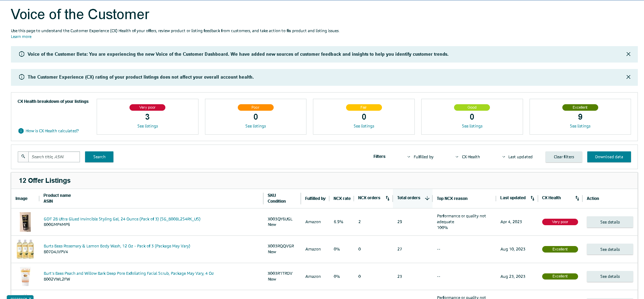
Task: Click the NCX rate column header
Action: click(342, 199)
